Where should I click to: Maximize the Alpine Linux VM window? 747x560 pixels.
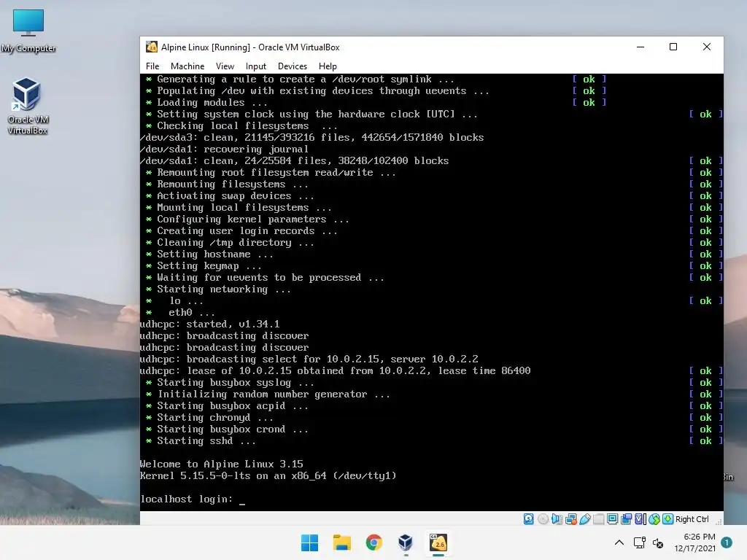tap(673, 47)
